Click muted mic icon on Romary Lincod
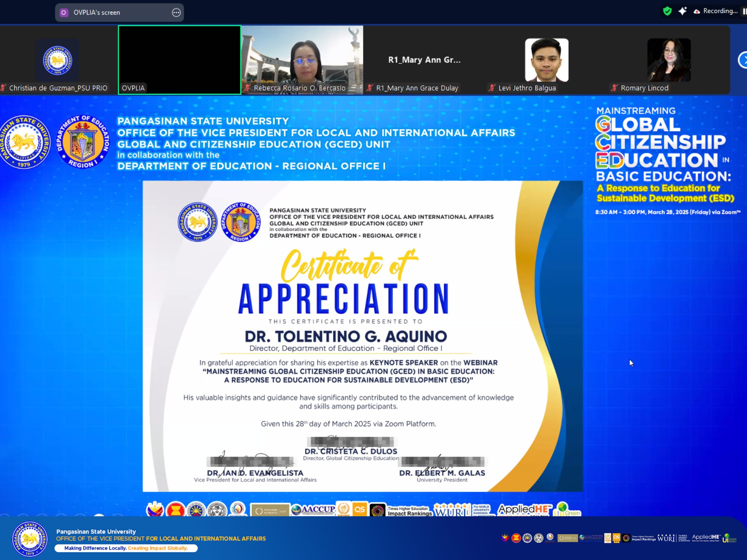Image resolution: width=747 pixels, height=560 pixels. point(615,88)
